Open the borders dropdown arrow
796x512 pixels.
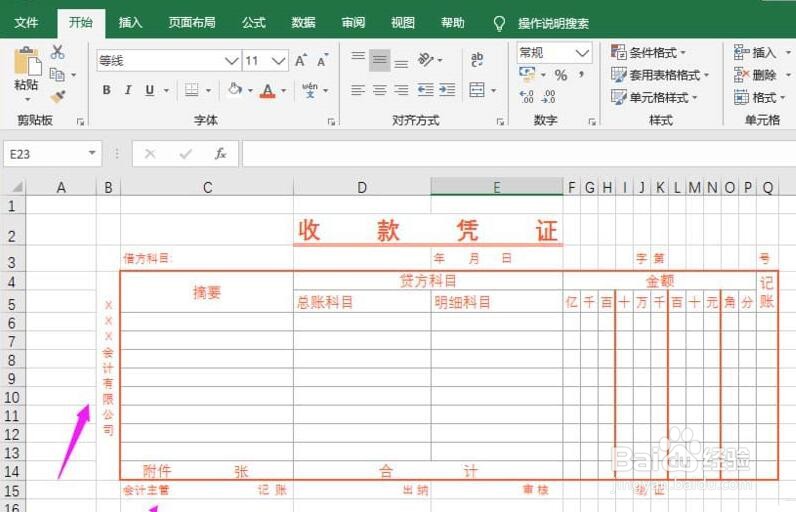[208, 91]
